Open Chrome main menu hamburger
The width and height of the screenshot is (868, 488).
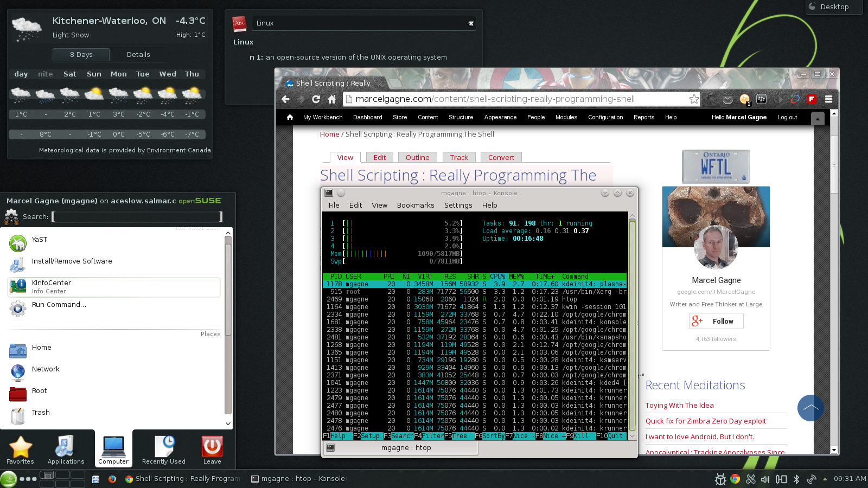click(828, 99)
